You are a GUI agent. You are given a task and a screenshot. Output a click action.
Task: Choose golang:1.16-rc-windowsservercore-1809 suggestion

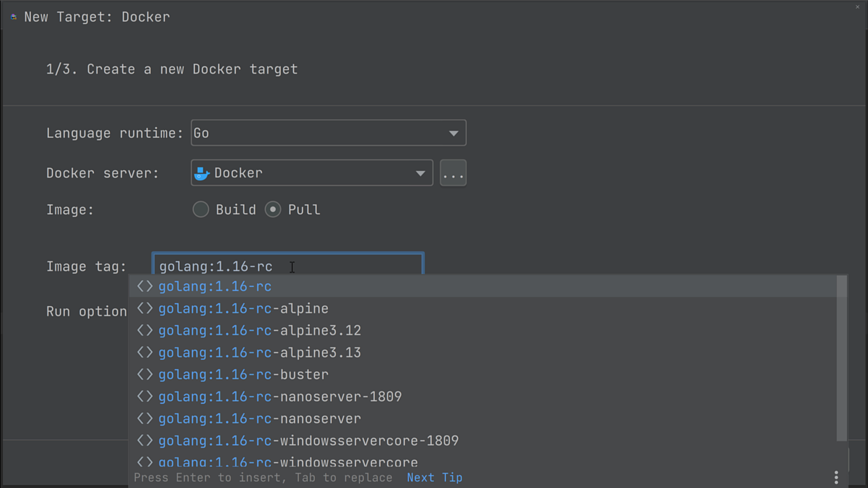tap(483, 441)
